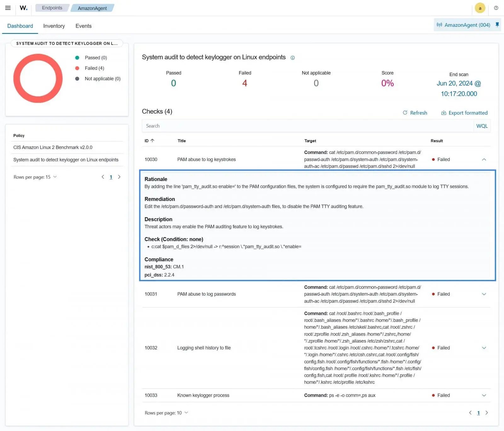Toggle WQL query language in search
Image resolution: width=504 pixels, height=431 pixels.
point(482,126)
